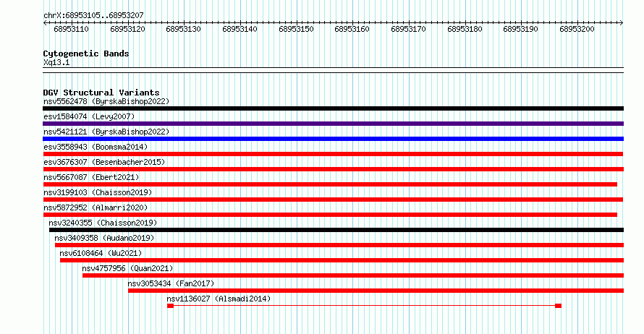Click the red bar for nsv3053434
Viewport: 644px width, 334px height.
click(x=376, y=291)
